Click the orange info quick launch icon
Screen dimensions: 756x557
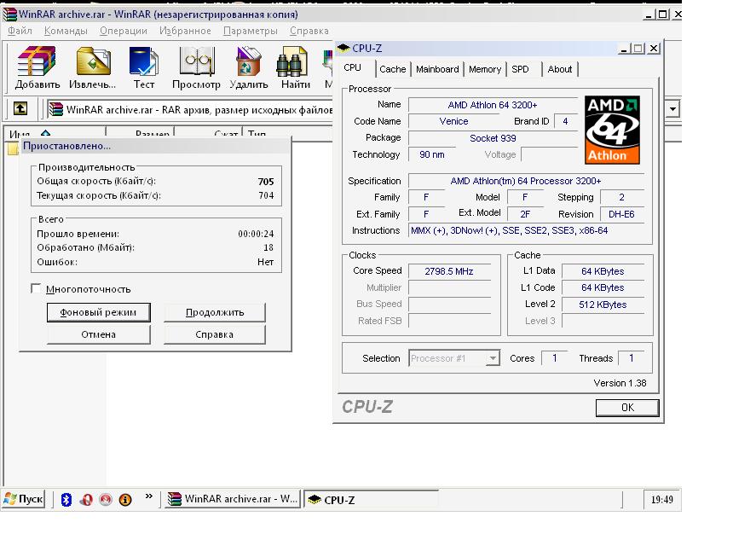tap(125, 500)
